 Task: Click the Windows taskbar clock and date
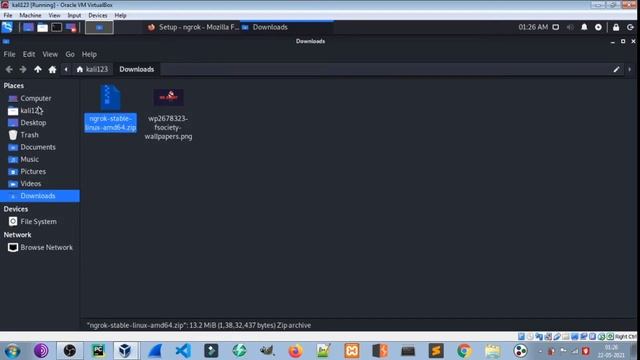click(611, 351)
